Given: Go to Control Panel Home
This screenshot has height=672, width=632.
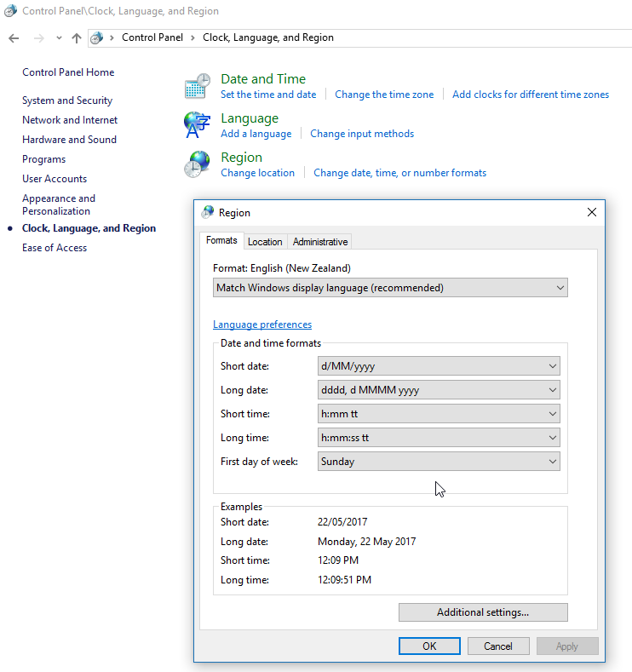Looking at the screenshot, I should (x=68, y=72).
